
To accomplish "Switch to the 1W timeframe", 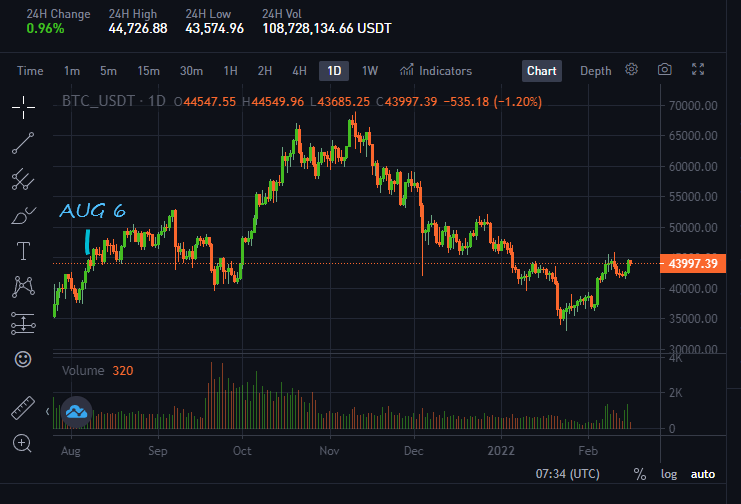I will pyautogui.click(x=370, y=71).
